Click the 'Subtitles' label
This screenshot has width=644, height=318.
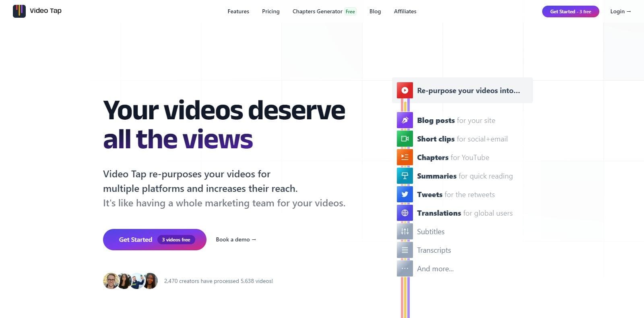tap(431, 232)
